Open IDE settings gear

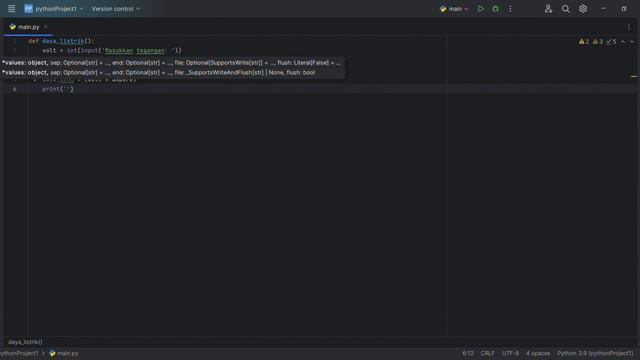(583, 9)
